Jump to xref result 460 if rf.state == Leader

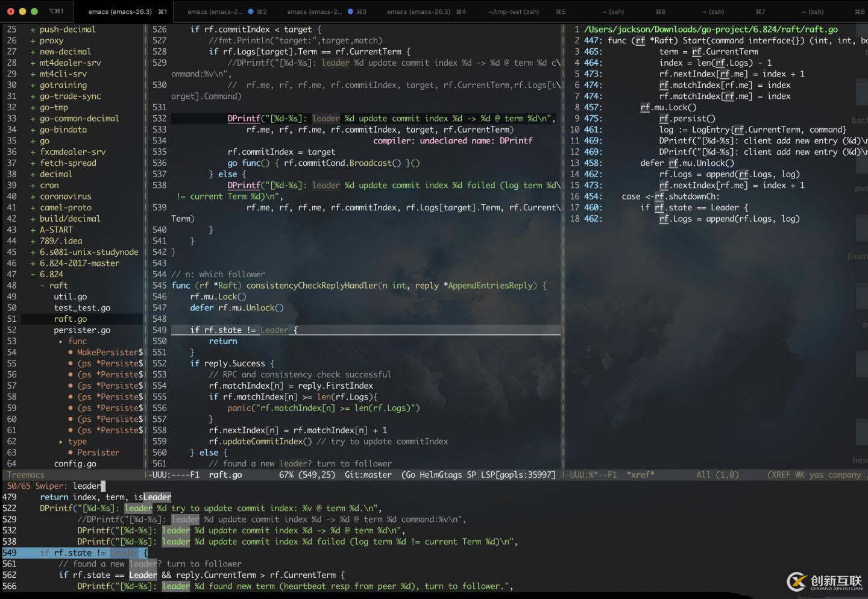click(666, 207)
